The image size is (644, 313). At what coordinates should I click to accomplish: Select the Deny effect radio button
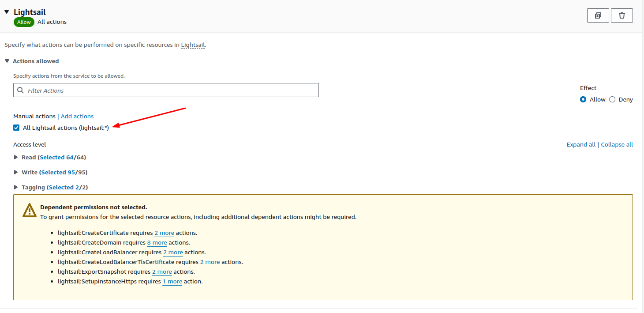click(x=612, y=99)
